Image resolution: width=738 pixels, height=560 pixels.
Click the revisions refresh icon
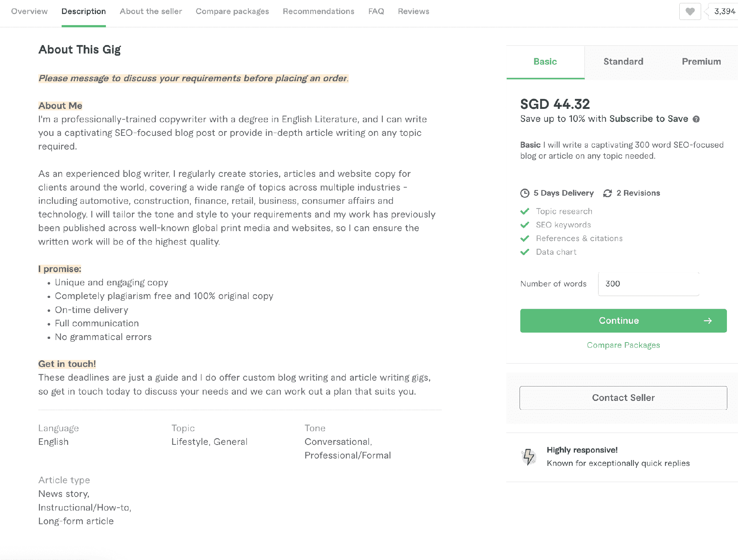607,193
